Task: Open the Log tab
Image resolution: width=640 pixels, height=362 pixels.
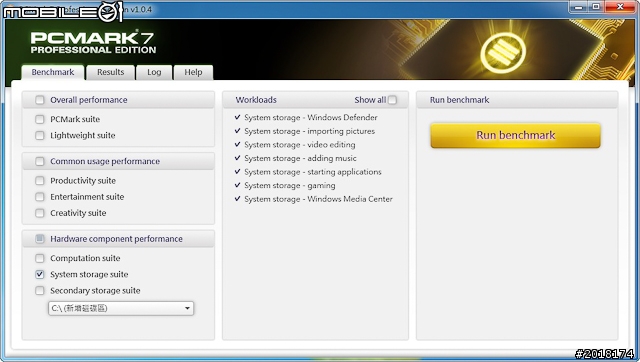Action: click(x=154, y=72)
